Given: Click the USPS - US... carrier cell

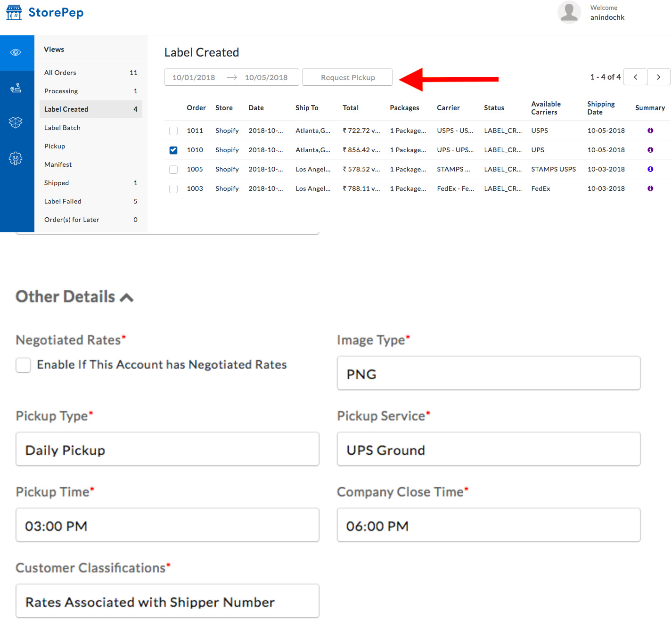Looking at the screenshot, I should (455, 131).
